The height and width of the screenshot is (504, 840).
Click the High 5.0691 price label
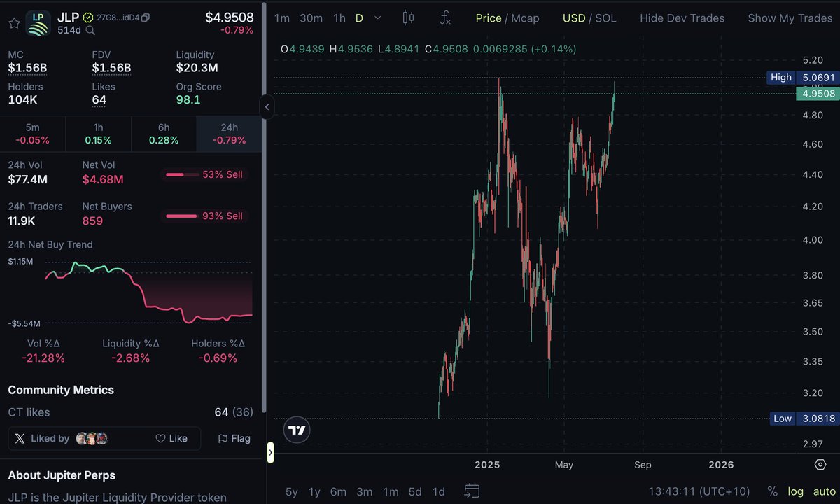pos(801,78)
